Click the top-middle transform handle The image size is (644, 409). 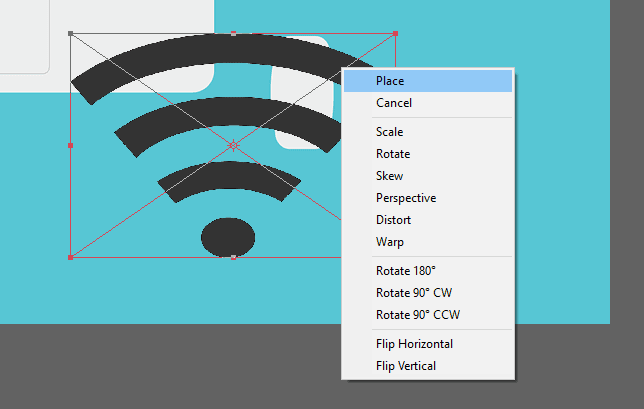pyautogui.click(x=233, y=34)
